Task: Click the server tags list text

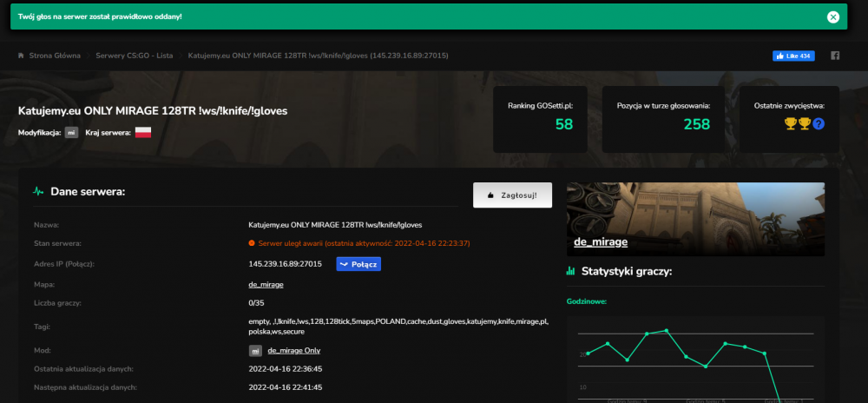Action: tap(398, 327)
